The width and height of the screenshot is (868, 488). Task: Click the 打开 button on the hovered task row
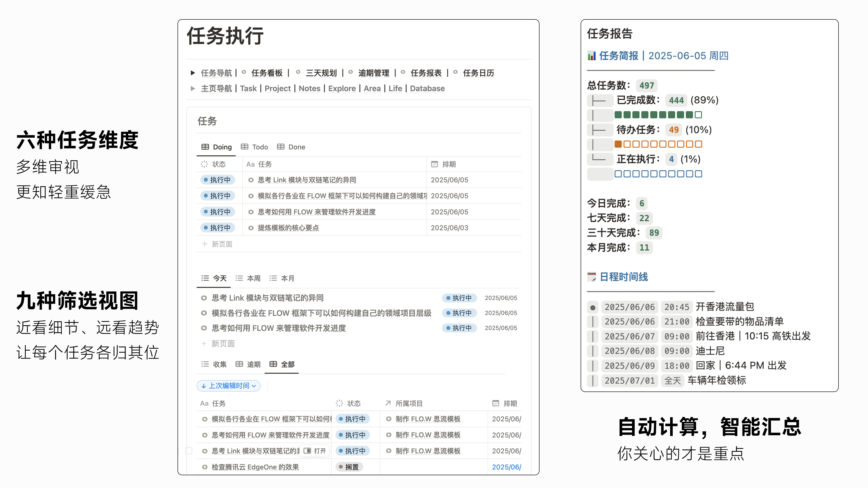[314, 451]
